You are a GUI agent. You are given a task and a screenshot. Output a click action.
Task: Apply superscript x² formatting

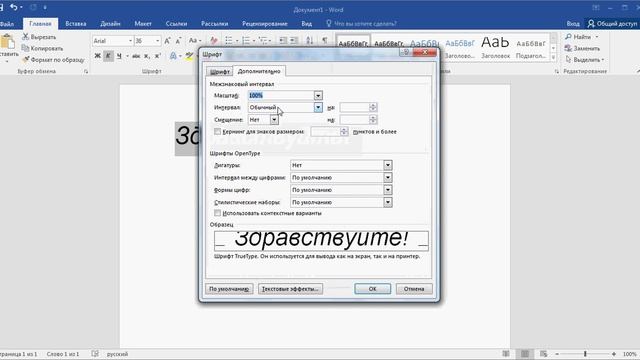[x=158, y=56]
